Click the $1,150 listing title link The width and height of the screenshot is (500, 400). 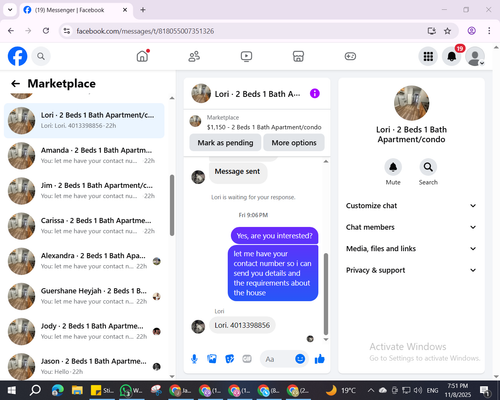[264, 127]
